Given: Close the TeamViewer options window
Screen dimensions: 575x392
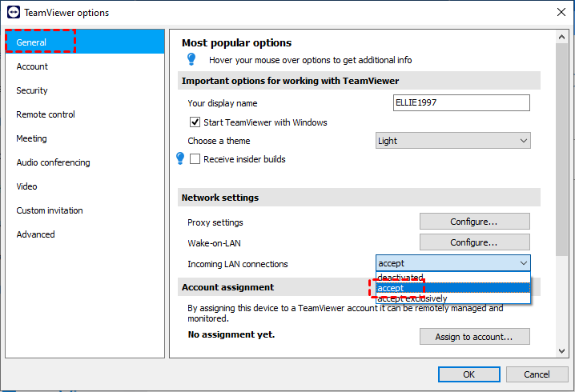Looking at the screenshot, I should pyautogui.click(x=559, y=12).
